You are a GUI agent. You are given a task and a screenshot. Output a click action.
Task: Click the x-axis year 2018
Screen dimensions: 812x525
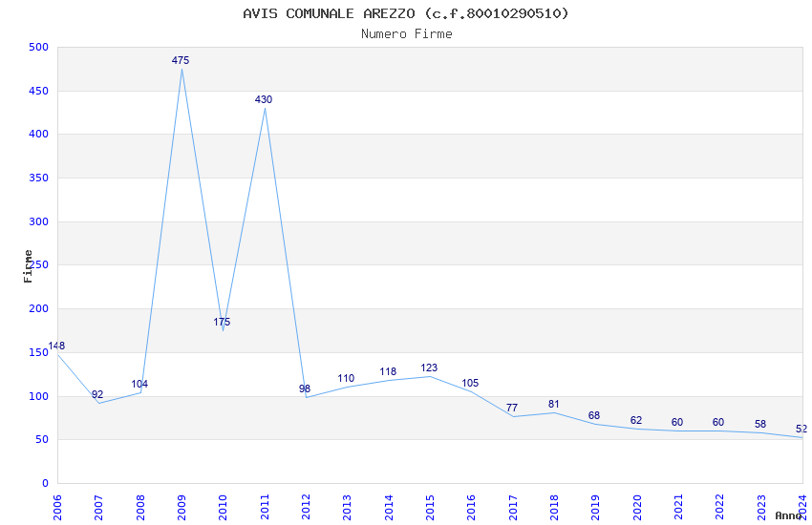[x=554, y=507]
